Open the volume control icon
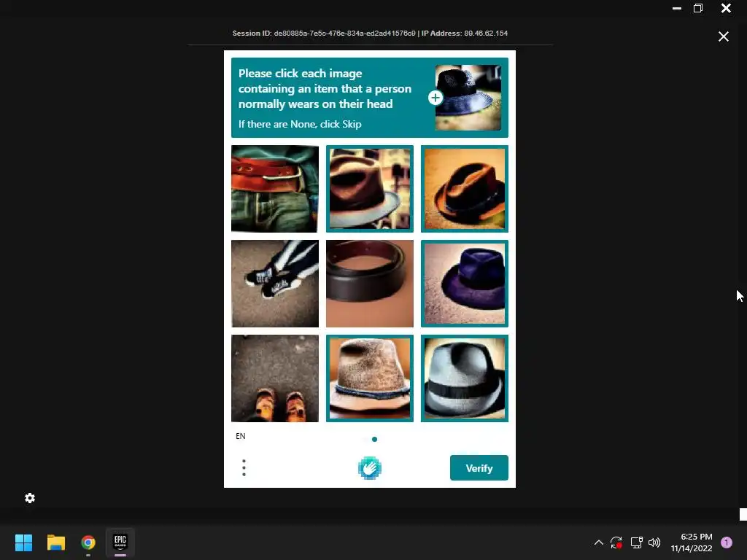The image size is (747, 560). pos(654,542)
